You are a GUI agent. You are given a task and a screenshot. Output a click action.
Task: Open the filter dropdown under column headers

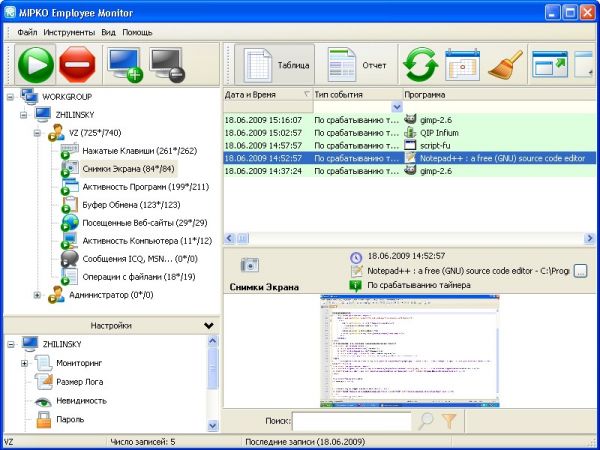[397, 106]
